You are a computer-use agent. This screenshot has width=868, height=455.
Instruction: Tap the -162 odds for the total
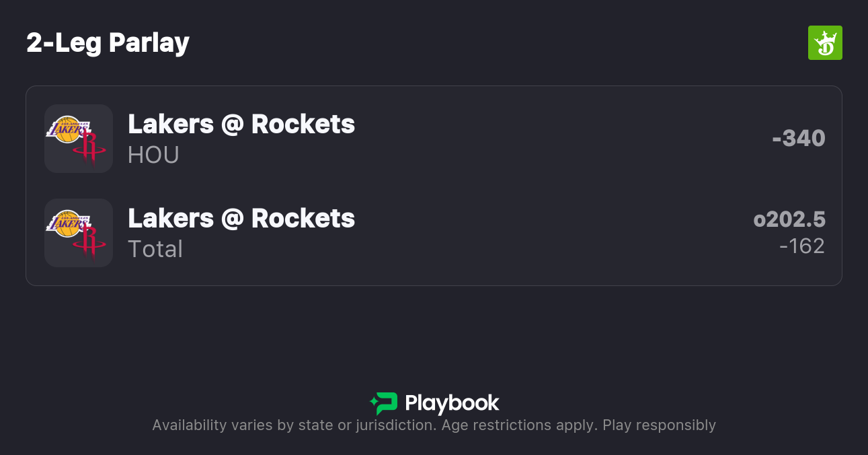802,246
